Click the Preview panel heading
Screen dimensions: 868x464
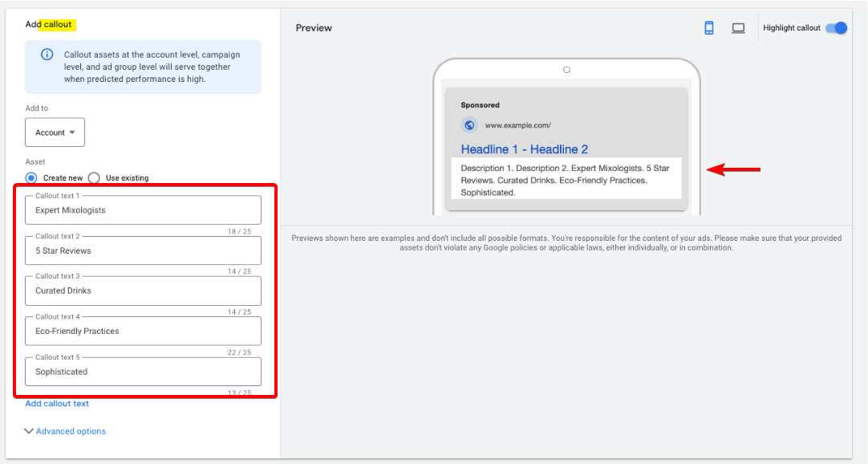314,28
